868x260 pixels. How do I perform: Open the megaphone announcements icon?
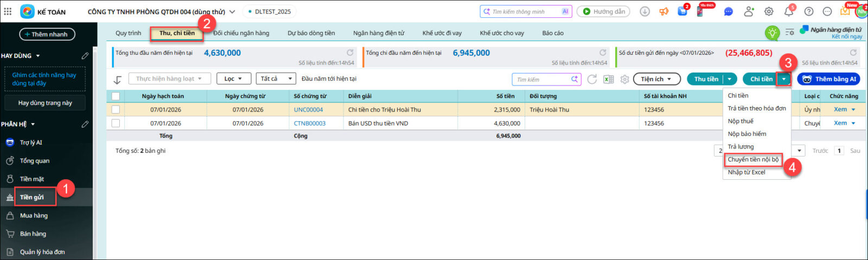point(664,11)
